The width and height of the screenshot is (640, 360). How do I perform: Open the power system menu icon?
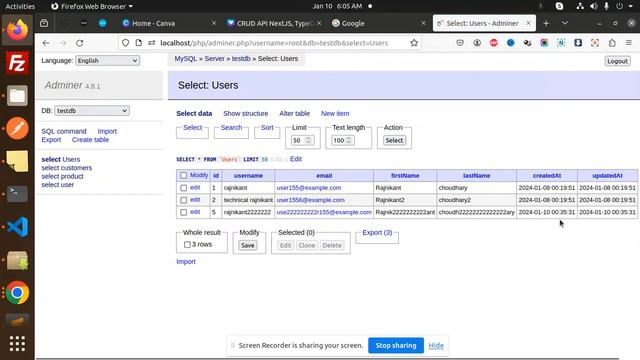(x=620, y=6)
